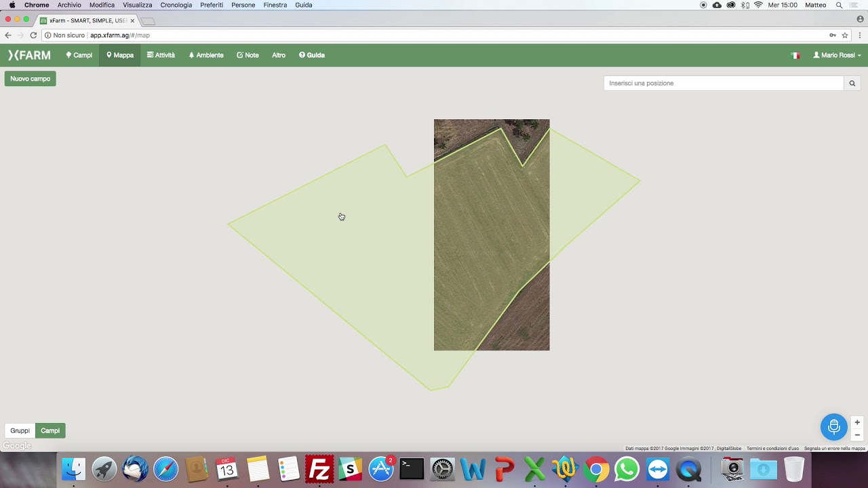Screen dimensions: 868x488
Task: Switch to the Campi toggle at bottom left
Action: [50, 430]
